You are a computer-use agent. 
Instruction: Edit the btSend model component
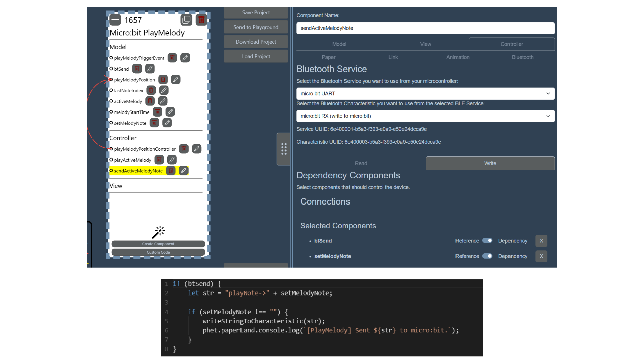click(x=150, y=69)
